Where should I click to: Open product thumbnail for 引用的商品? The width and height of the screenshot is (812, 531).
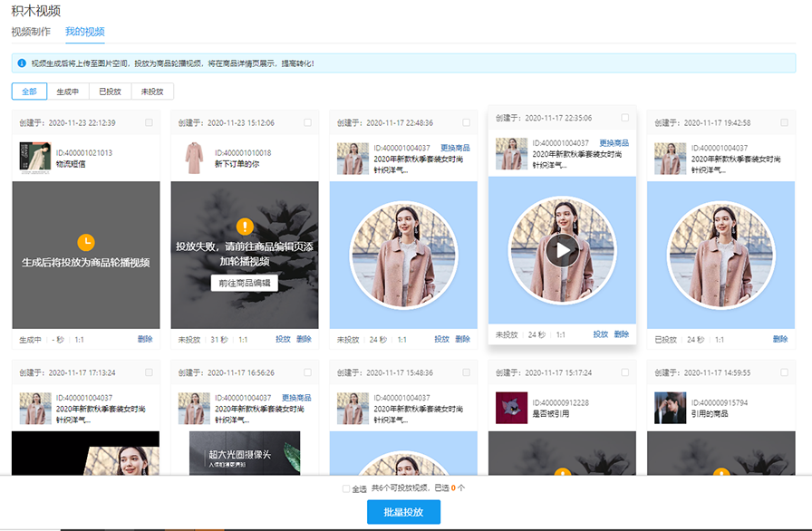pos(670,408)
